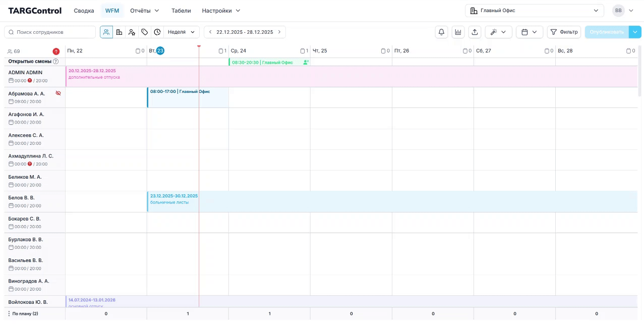The width and height of the screenshot is (644, 324).
Task: Toggle crossed-eye visibility for Абрамова А. А.
Action: (x=58, y=93)
